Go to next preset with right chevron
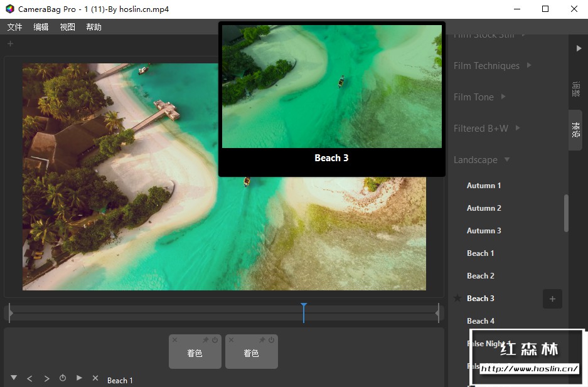Viewport: 588px width, 387px height. [46, 378]
